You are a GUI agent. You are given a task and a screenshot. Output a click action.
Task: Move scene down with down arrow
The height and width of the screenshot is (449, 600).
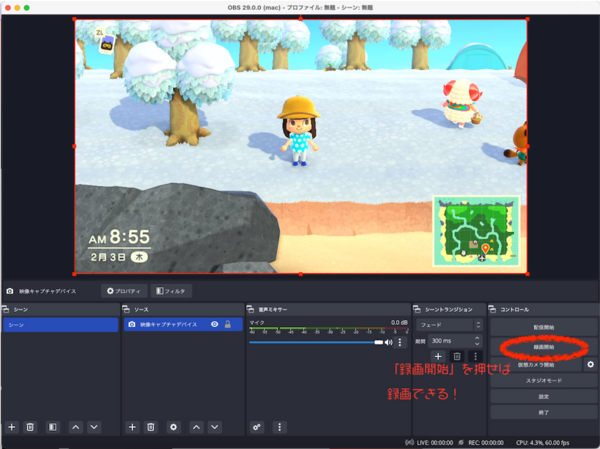[x=94, y=427]
